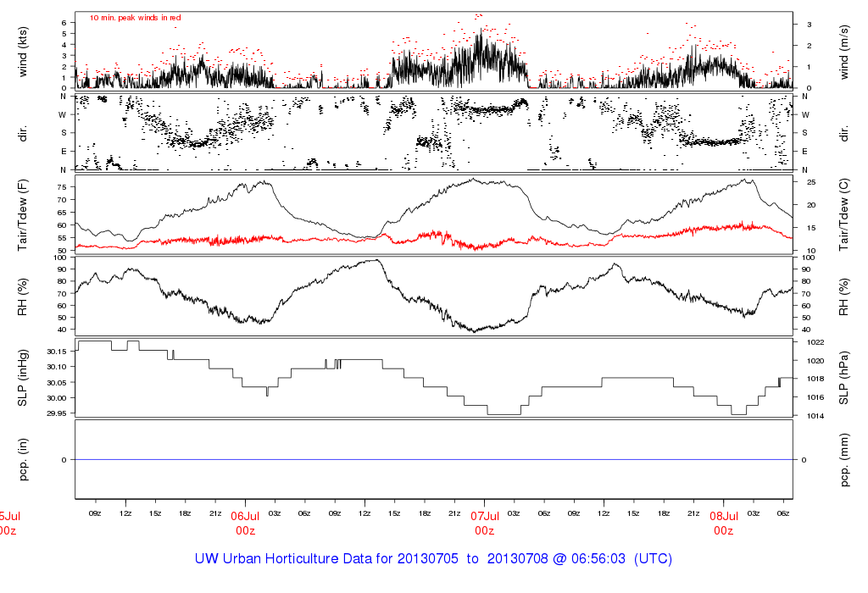Click the 30.15 tick on the SLP axis
This screenshot has width=868, height=593.
point(57,352)
